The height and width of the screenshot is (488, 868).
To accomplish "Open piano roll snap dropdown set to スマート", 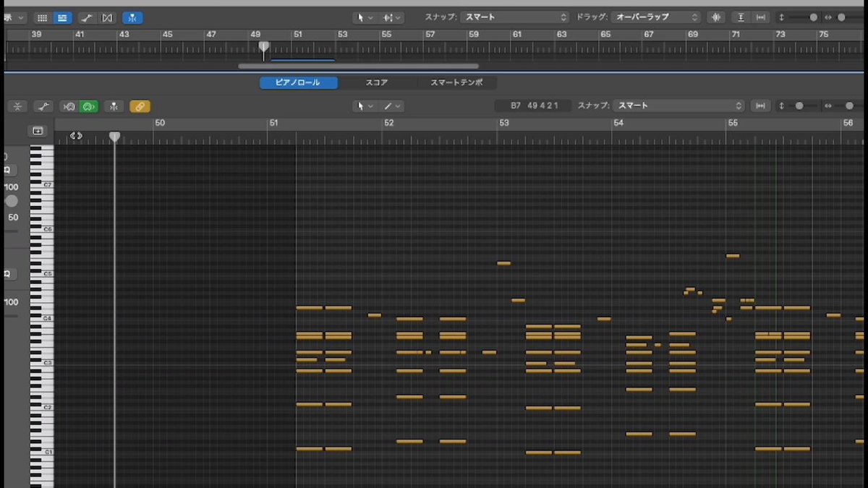I will click(x=678, y=106).
